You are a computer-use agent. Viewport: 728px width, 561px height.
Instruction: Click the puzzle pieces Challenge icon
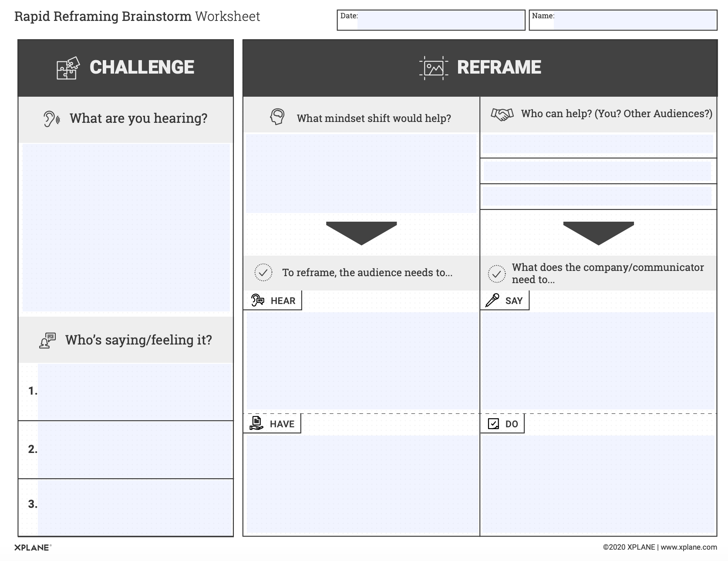tap(68, 68)
